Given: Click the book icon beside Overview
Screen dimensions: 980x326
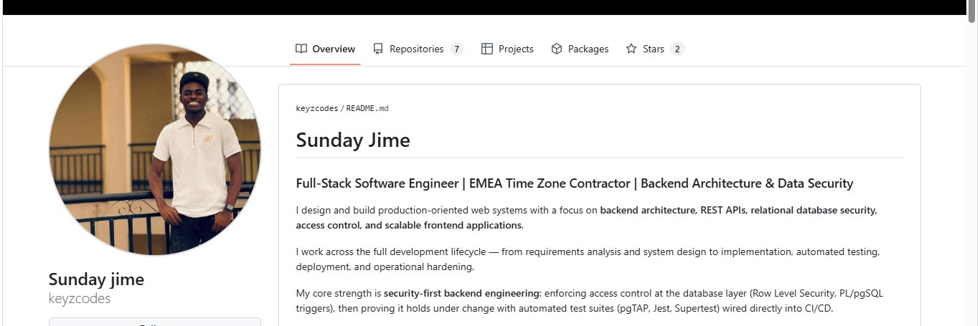Looking at the screenshot, I should pyautogui.click(x=301, y=49).
